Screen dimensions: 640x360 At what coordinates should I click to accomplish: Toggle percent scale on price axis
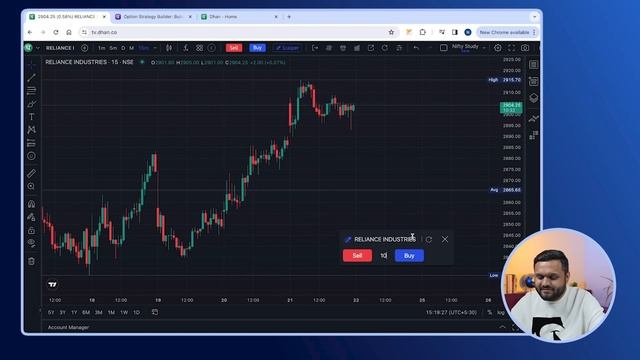pyautogui.click(x=489, y=312)
